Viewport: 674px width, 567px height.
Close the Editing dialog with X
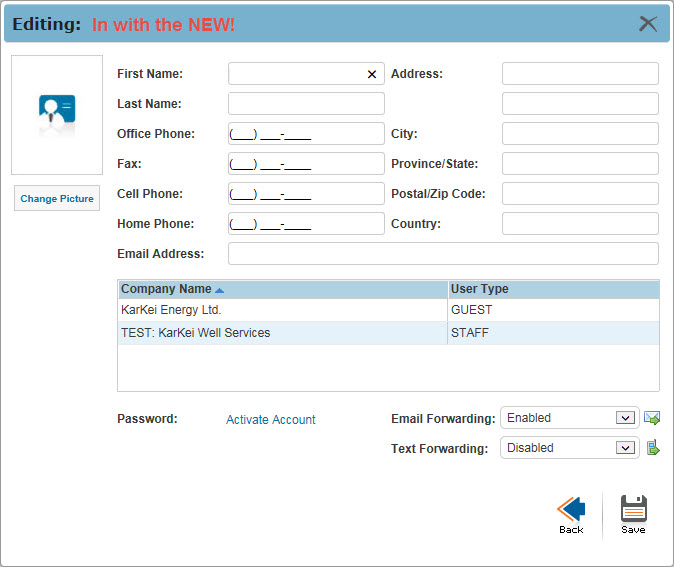[648, 24]
